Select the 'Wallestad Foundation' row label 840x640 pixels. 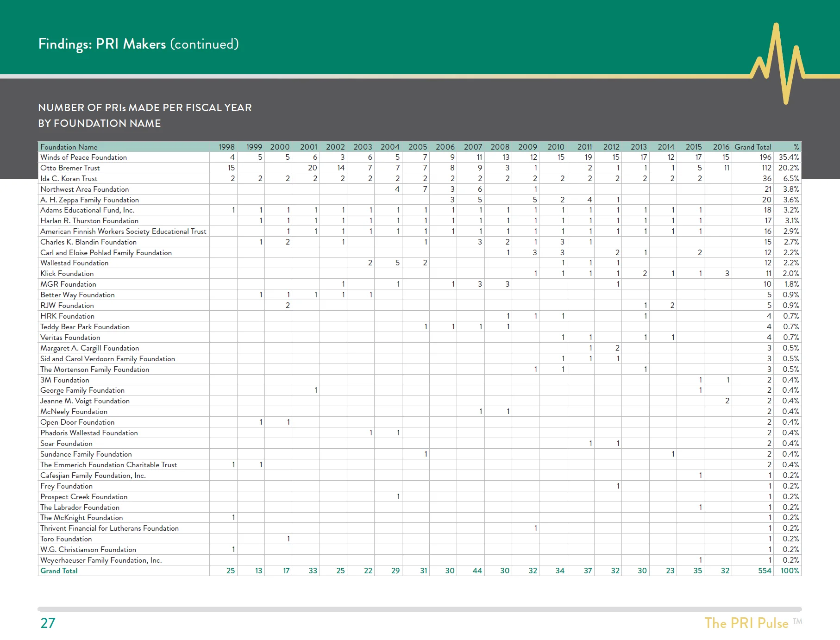point(74,263)
